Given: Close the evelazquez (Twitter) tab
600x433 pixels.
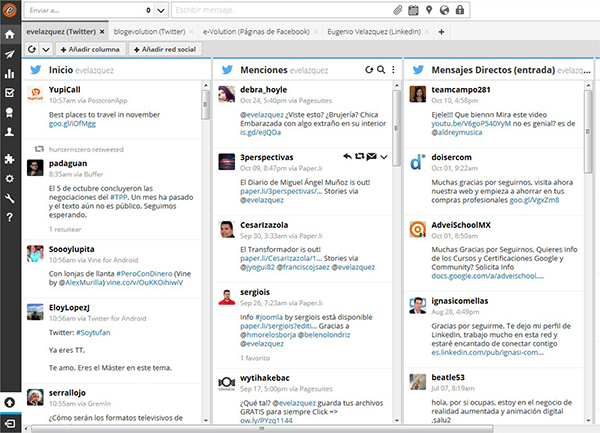Looking at the screenshot, I should [102, 32].
